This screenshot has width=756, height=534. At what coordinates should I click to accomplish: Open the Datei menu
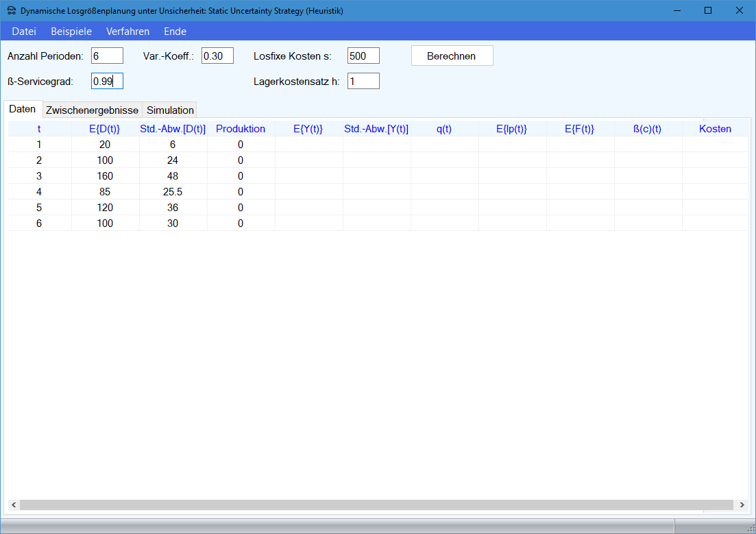point(24,32)
